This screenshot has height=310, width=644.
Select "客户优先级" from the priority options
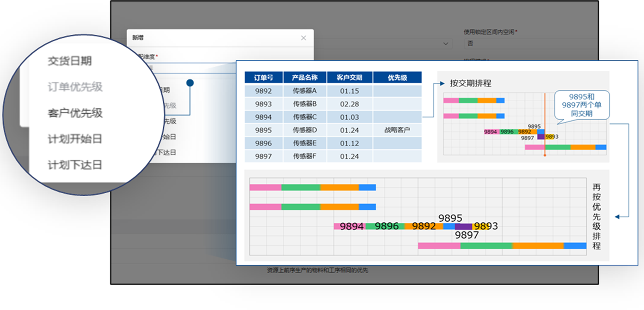(75, 113)
